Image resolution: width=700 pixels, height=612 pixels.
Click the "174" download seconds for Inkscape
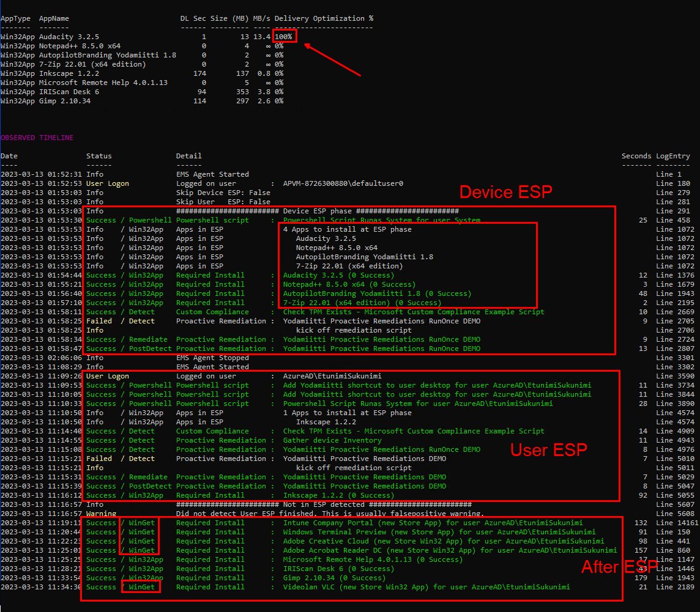coord(199,73)
